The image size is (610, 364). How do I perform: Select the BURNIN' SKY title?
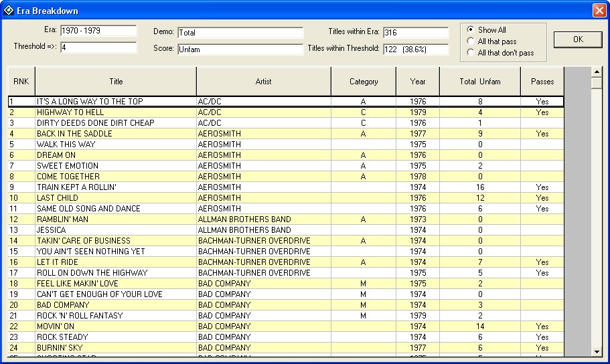point(60,348)
